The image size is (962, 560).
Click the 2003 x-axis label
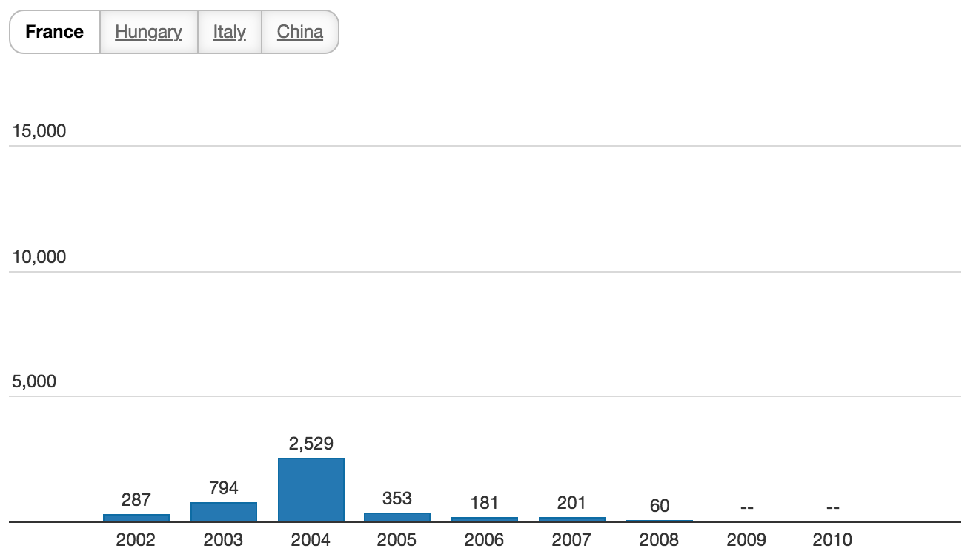tap(224, 540)
